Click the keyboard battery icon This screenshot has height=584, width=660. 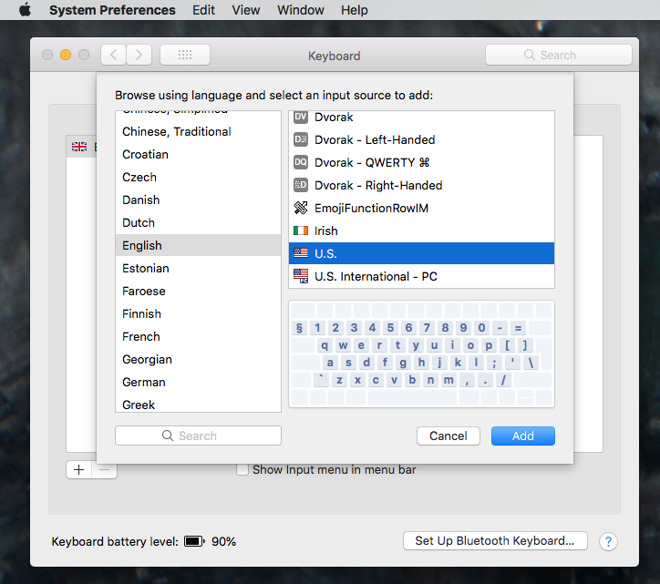pos(194,541)
